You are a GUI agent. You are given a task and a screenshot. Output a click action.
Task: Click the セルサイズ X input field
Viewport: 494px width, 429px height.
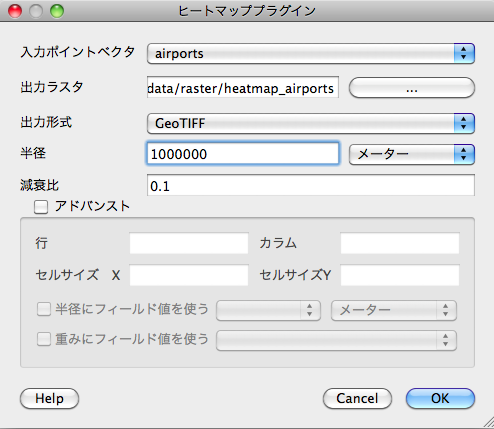189,275
